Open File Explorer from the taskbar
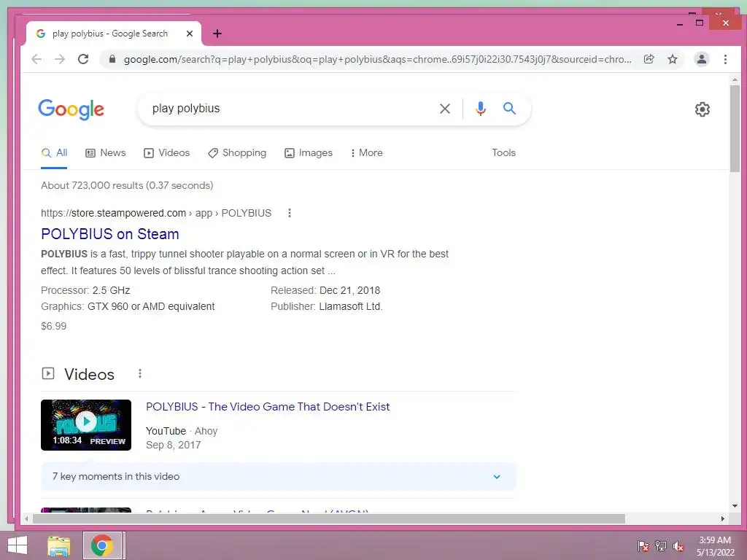The height and width of the screenshot is (560, 747). point(59,545)
